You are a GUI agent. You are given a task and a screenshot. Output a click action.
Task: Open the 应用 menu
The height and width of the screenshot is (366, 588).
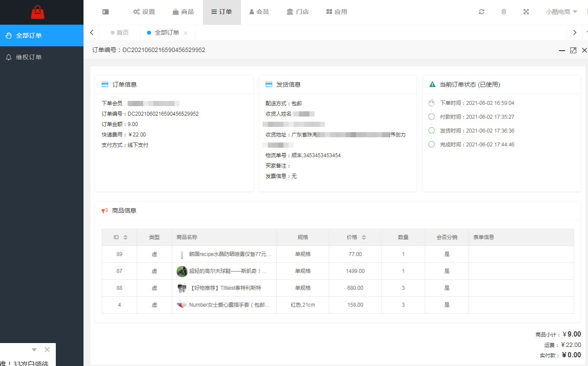(x=337, y=12)
